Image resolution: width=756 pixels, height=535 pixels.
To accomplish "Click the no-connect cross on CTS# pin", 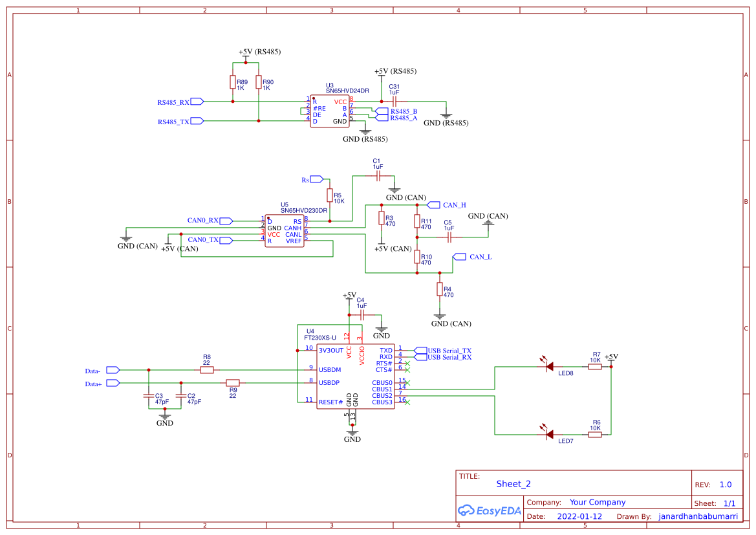I will click(407, 369).
